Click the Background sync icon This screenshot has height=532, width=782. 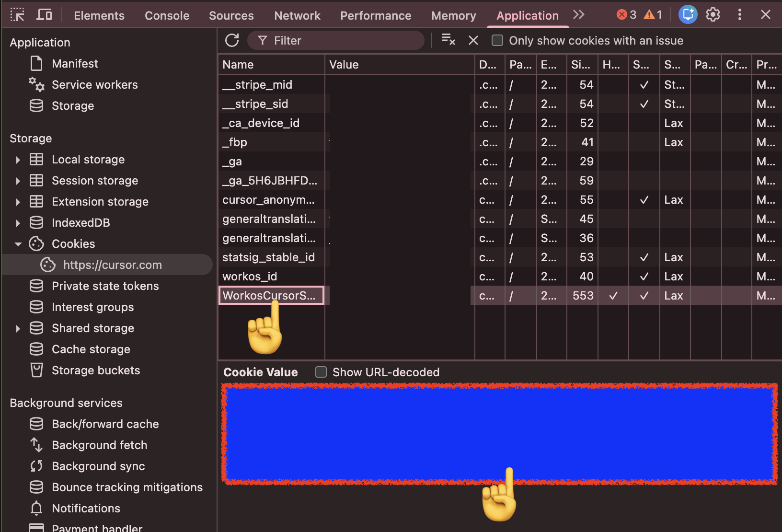(36, 466)
